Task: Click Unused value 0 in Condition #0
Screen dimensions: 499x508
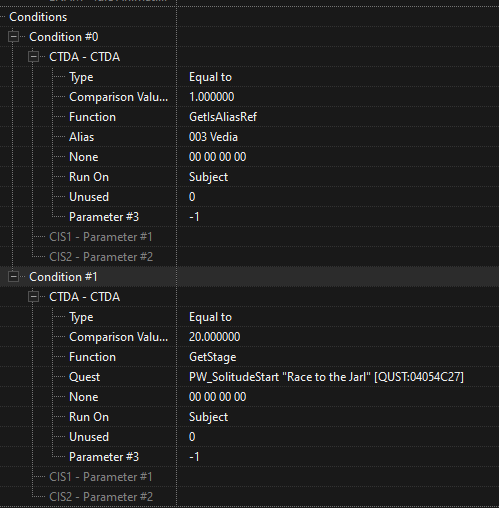Action: click(x=192, y=197)
